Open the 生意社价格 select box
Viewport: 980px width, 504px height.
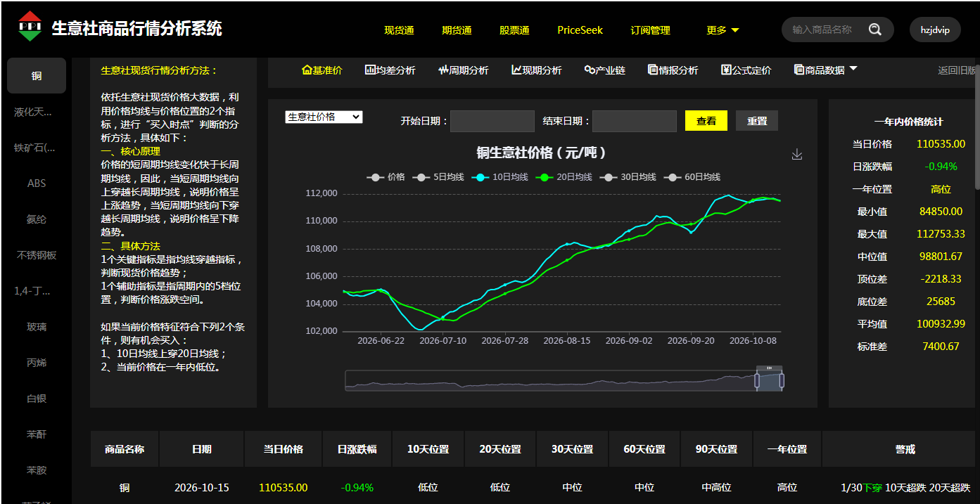[324, 117]
